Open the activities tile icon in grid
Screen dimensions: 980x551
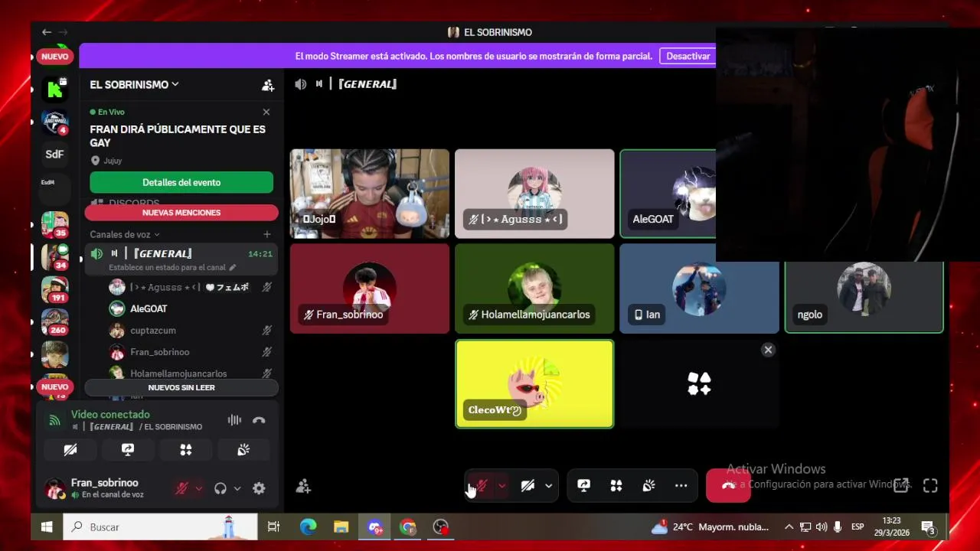coord(699,384)
